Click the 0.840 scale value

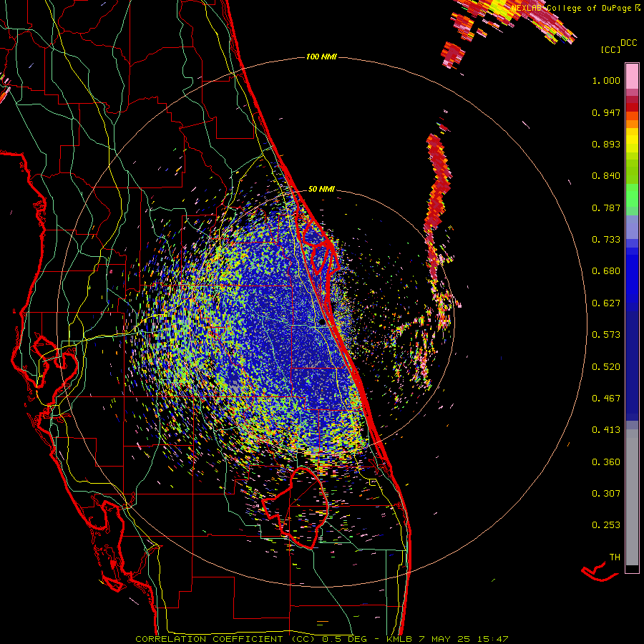point(606,176)
